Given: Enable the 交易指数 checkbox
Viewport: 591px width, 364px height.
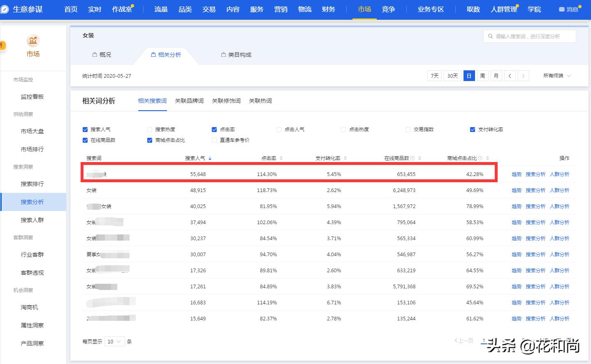Looking at the screenshot, I should point(408,129).
